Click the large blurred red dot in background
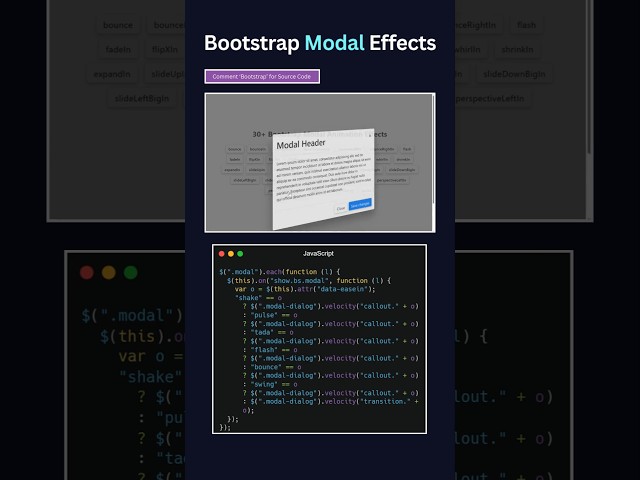This screenshot has width=640, height=480. pos(87,272)
